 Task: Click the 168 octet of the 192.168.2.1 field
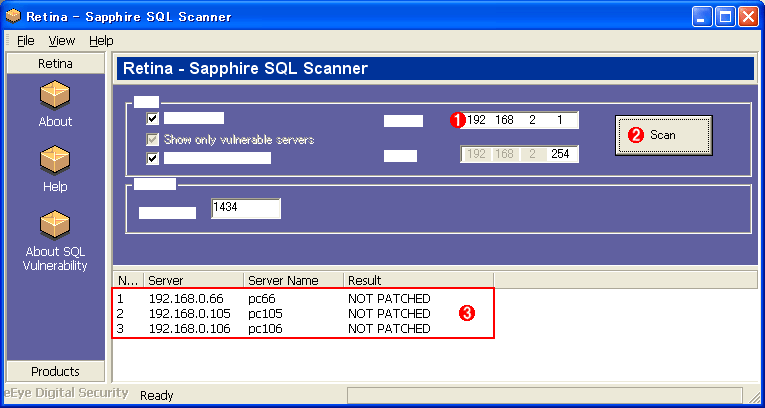[x=504, y=120]
